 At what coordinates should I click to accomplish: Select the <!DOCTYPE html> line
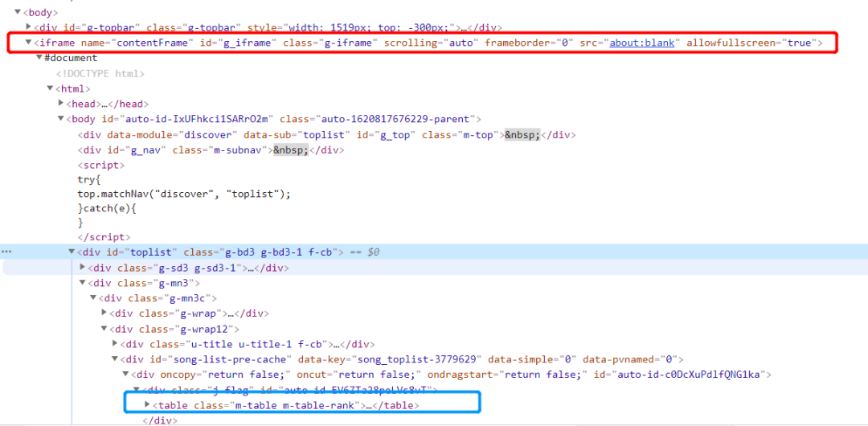[100, 73]
